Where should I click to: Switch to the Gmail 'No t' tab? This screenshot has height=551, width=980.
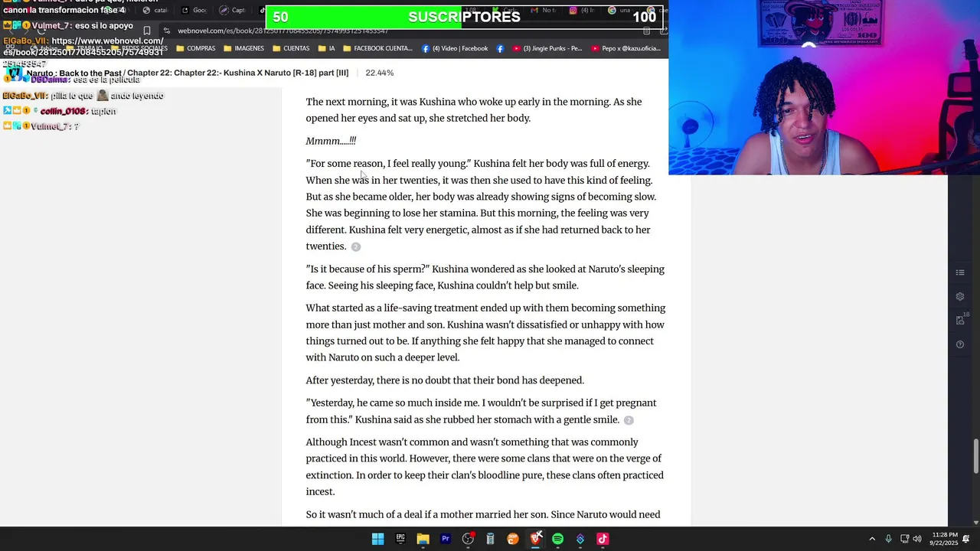pos(544,10)
